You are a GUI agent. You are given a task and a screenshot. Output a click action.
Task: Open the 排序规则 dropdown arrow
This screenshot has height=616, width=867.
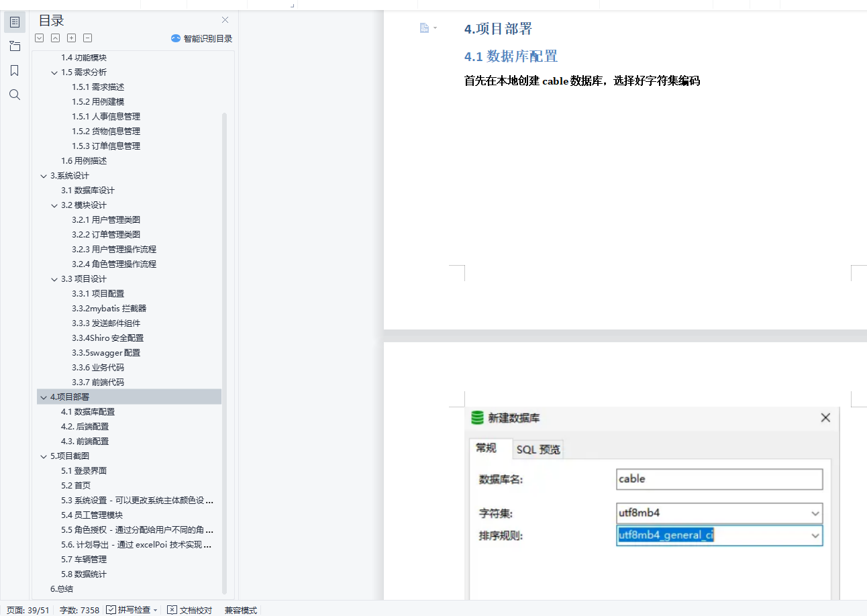coord(815,535)
